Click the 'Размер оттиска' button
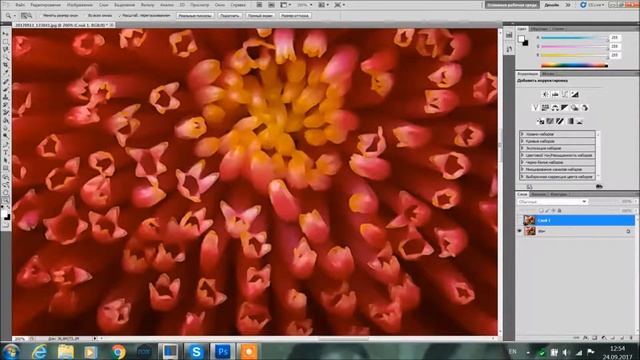The width and height of the screenshot is (640, 360). tap(295, 16)
